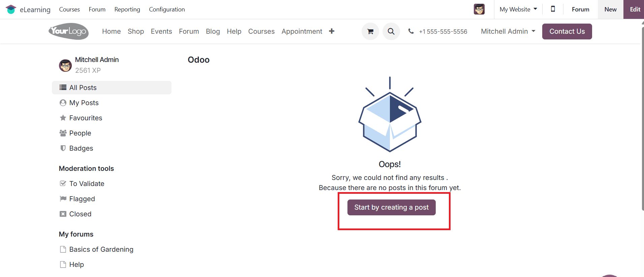Click the phone number +1 555-555-5556
Screen dimensions: 644x277
(x=443, y=31)
